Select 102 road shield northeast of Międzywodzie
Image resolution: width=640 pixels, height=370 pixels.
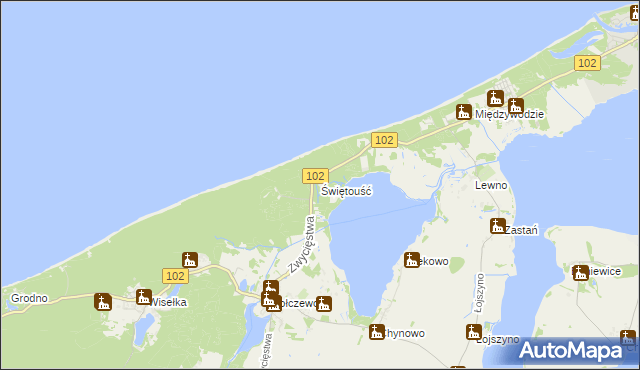[587, 63]
